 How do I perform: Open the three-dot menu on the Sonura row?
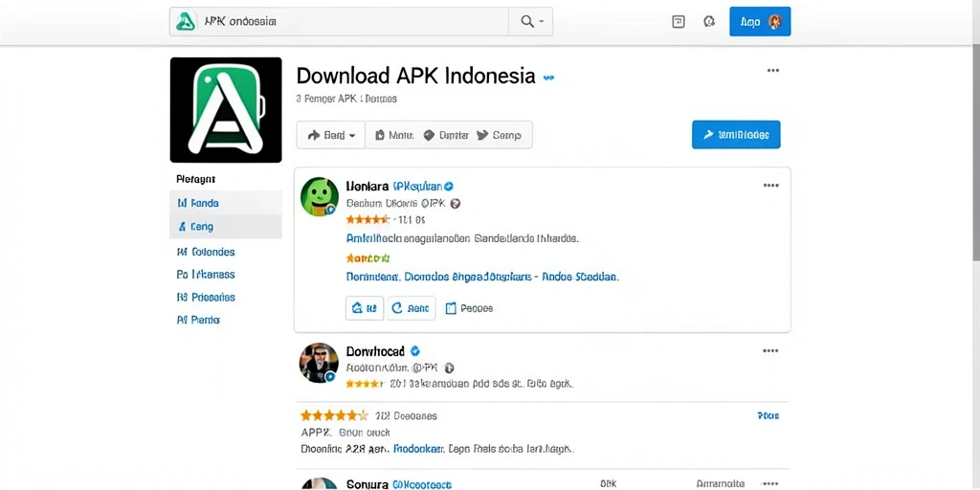point(771,483)
